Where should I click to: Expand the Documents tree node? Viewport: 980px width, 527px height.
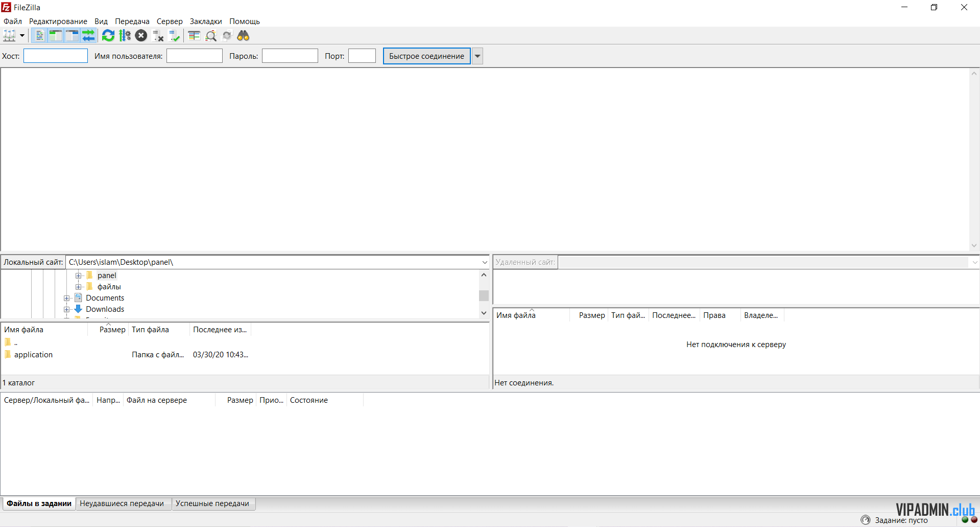(67, 298)
